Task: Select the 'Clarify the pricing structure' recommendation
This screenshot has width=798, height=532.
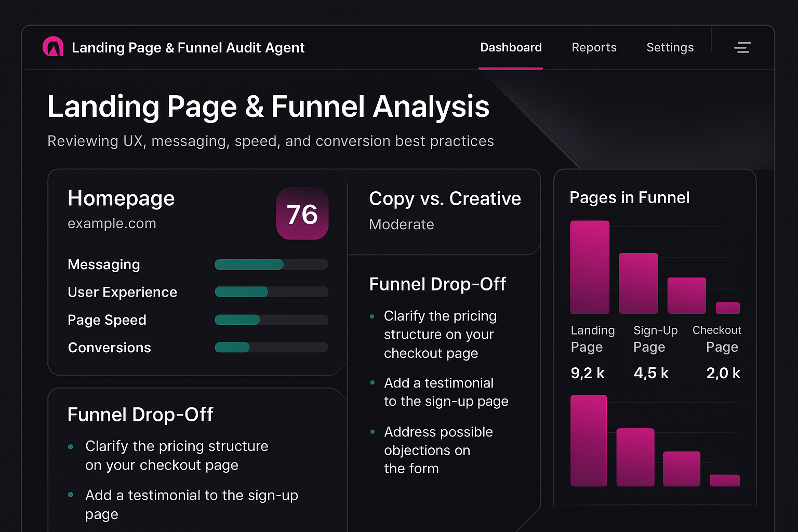Action: (x=440, y=334)
